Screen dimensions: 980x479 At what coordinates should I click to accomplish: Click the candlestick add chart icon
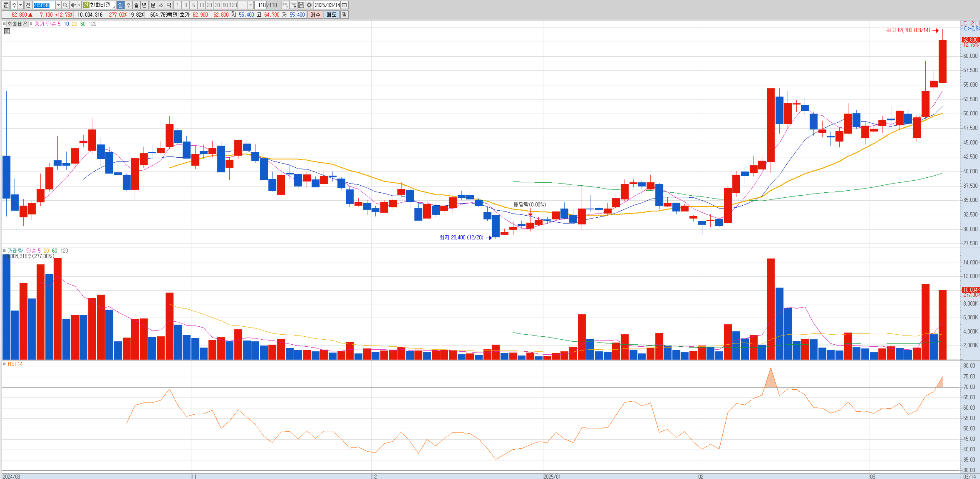coord(285,5)
